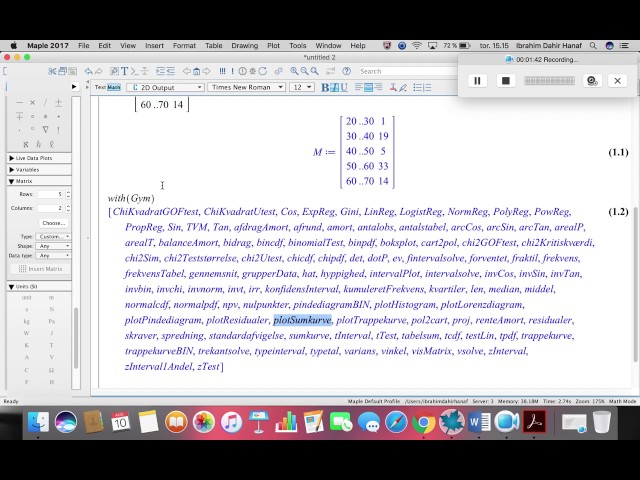Go to the Home page icon

(x=196, y=71)
